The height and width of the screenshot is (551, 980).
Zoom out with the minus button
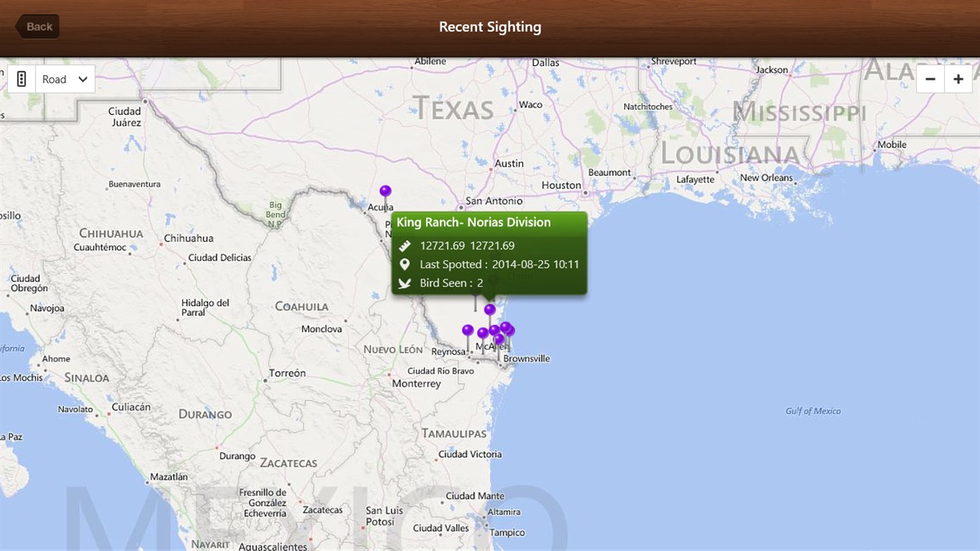[x=930, y=79]
